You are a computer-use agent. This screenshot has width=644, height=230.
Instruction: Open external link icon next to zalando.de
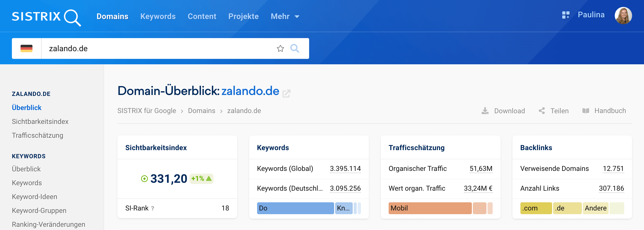(x=286, y=94)
